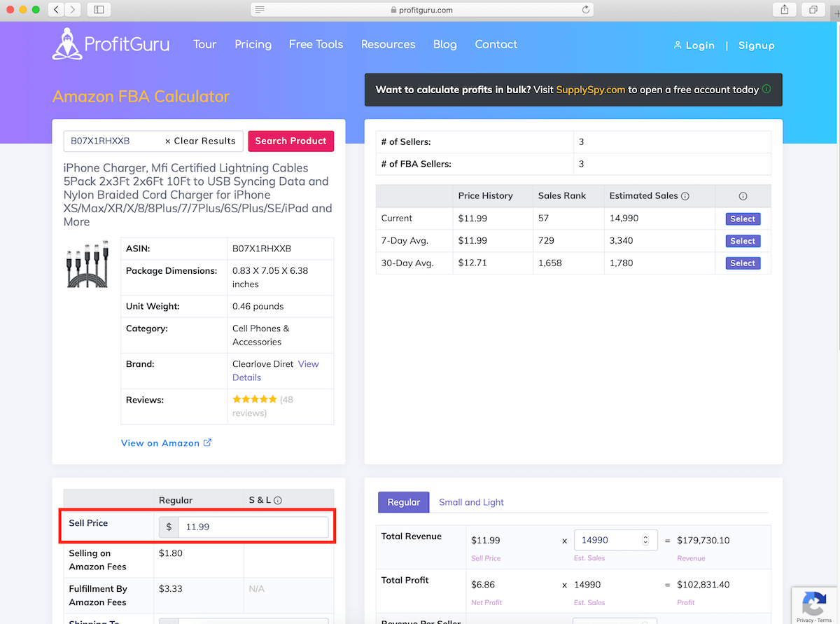Select the 30-Day Avg. row
Viewport: 840px width, 624px height.
click(743, 263)
